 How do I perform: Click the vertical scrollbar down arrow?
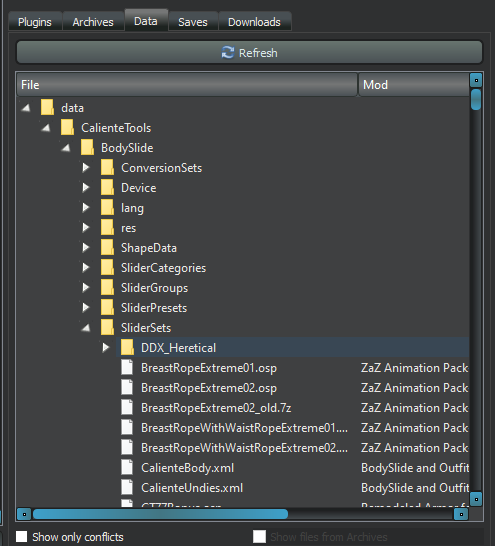[476, 499]
